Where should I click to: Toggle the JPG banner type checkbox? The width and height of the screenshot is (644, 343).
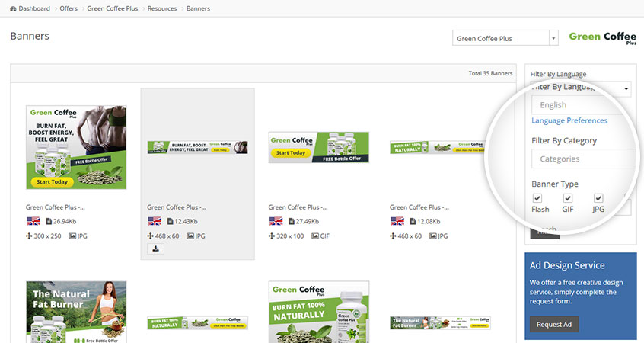598,198
